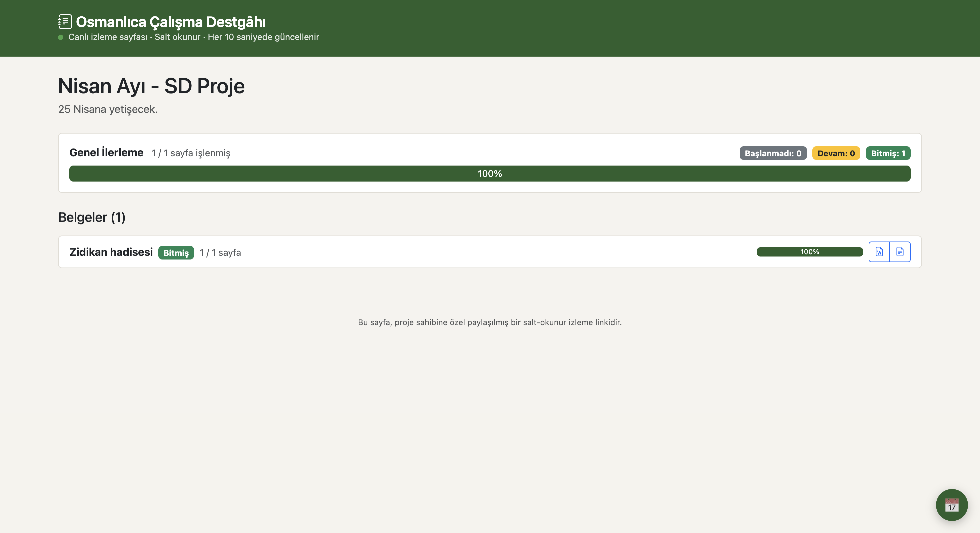Click the green live status dot

pyautogui.click(x=60, y=37)
